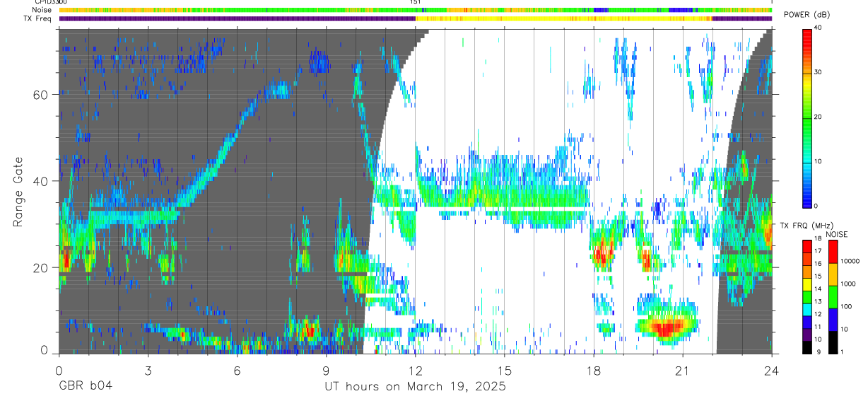Click the red backscatter blob near hour 18
Viewport: 868px width, 401px height.
(x=602, y=253)
